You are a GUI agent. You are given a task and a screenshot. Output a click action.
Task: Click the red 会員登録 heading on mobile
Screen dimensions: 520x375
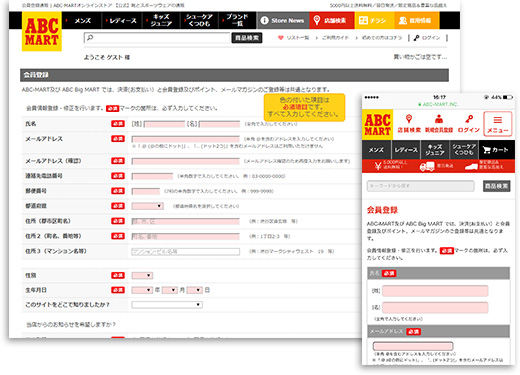click(382, 210)
